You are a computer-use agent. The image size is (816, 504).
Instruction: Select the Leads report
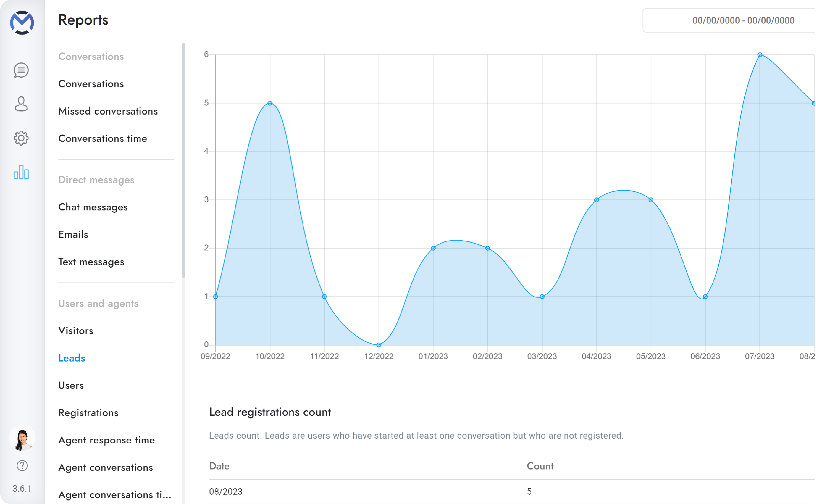pyautogui.click(x=72, y=358)
